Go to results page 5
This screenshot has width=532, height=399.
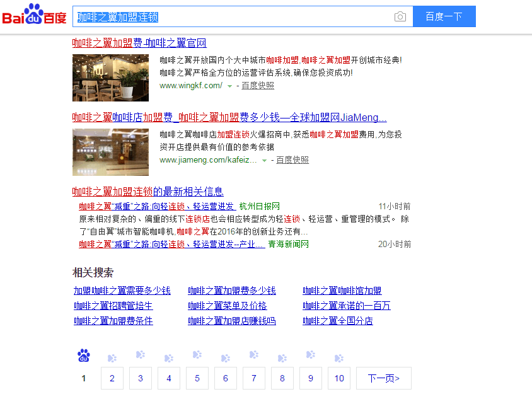[197, 378]
